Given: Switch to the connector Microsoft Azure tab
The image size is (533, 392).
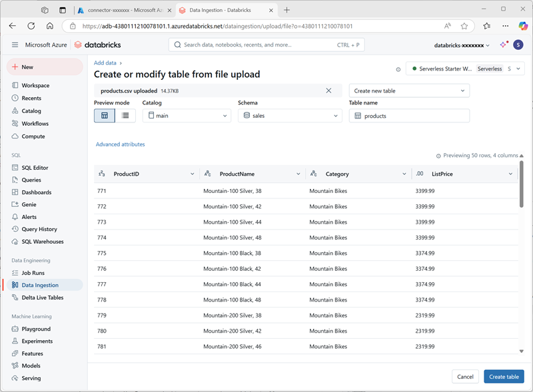Looking at the screenshot, I should click(x=125, y=10).
